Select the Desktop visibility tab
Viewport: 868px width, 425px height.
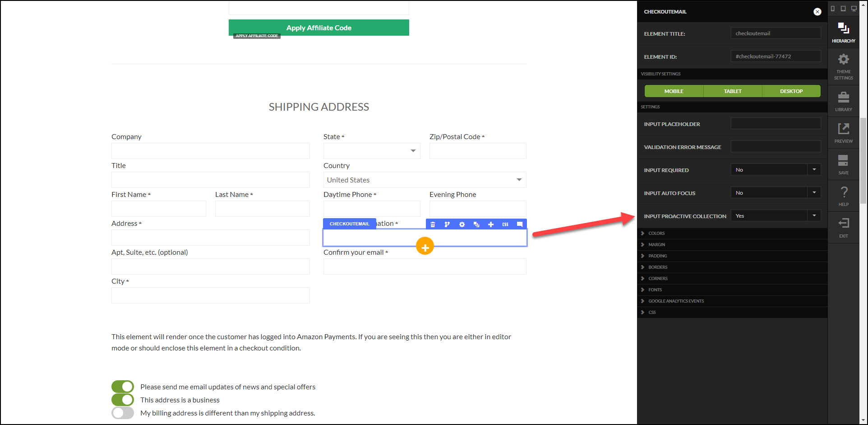point(791,91)
